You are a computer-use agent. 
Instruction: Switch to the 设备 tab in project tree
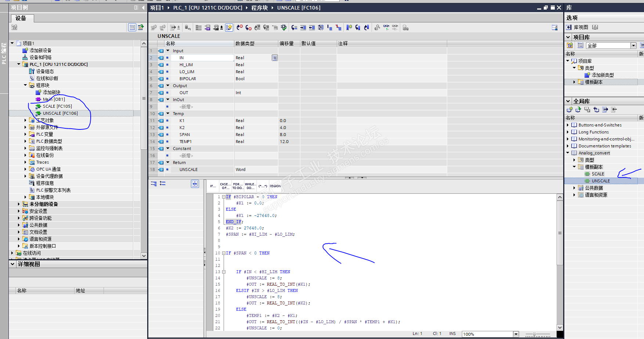21,18
